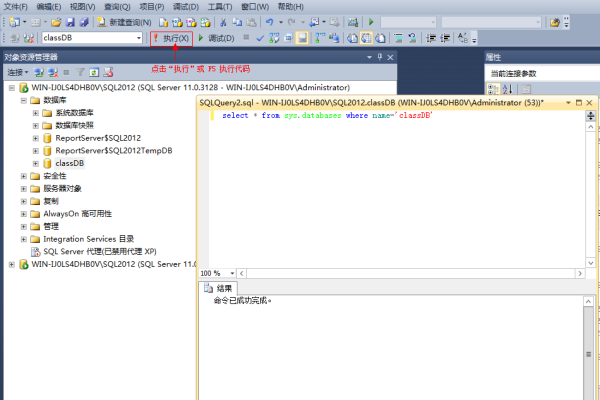Expand the 系统数据库 folder
Viewport: 600px width, 400px height.
(36, 113)
